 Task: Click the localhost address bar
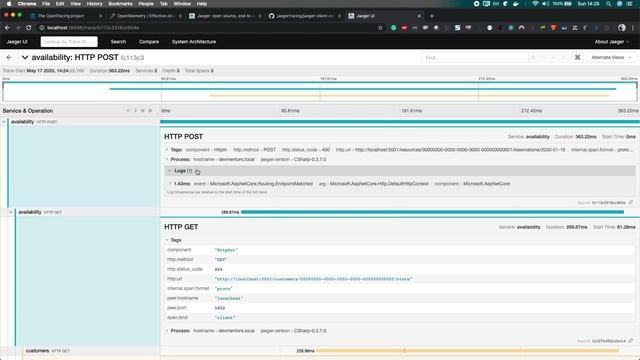pyautogui.click(x=208, y=28)
